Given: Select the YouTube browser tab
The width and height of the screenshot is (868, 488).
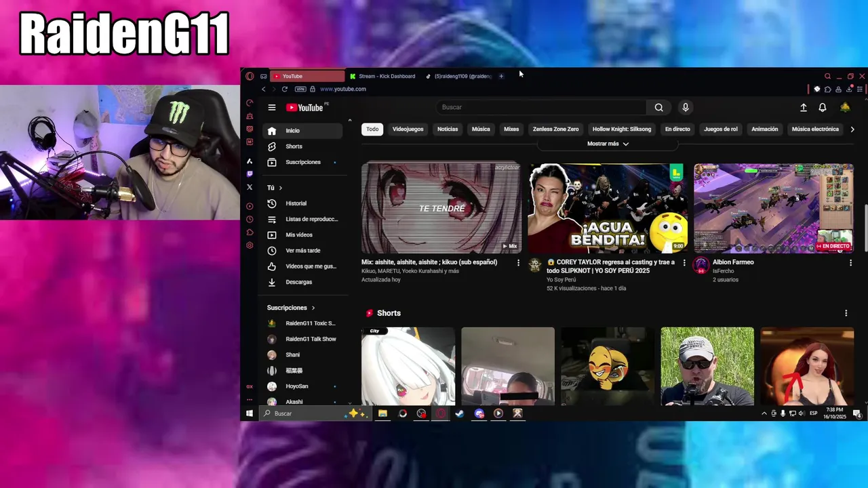Looking at the screenshot, I should 307,76.
